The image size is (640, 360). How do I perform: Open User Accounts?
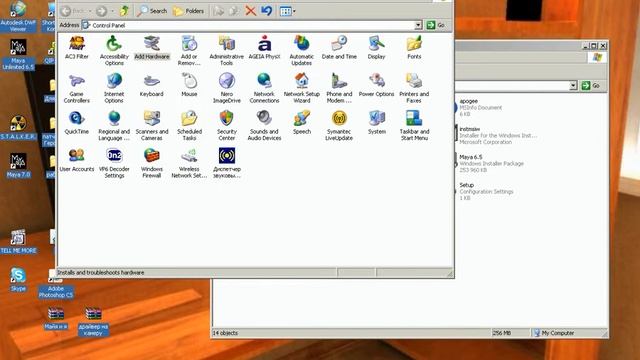click(x=77, y=160)
